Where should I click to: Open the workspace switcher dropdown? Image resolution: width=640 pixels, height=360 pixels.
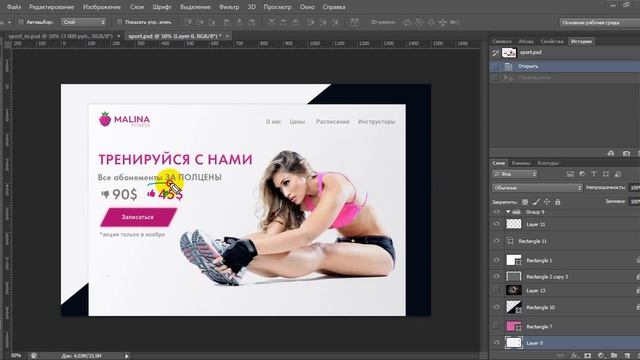point(599,22)
